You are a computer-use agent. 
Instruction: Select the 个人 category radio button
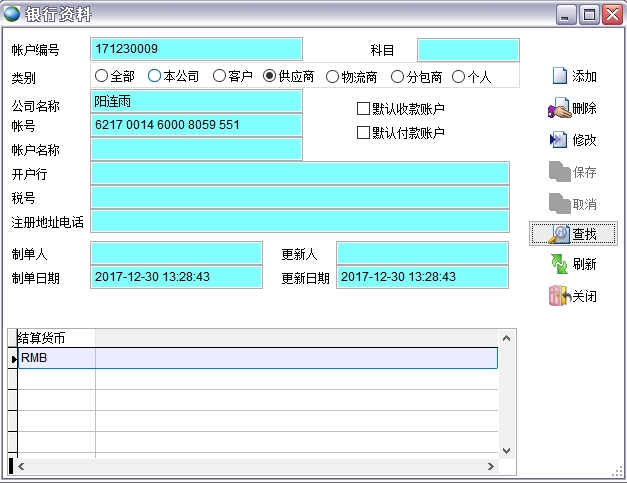coord(459,76)
